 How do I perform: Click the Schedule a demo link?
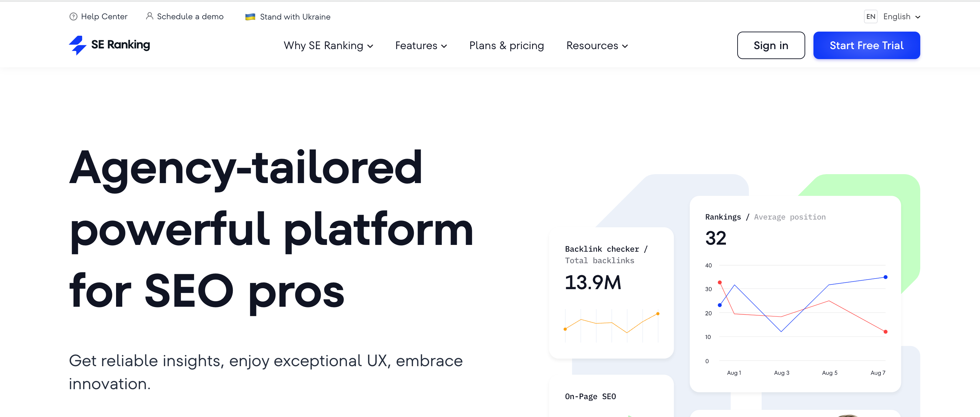[x=190, y=17]
